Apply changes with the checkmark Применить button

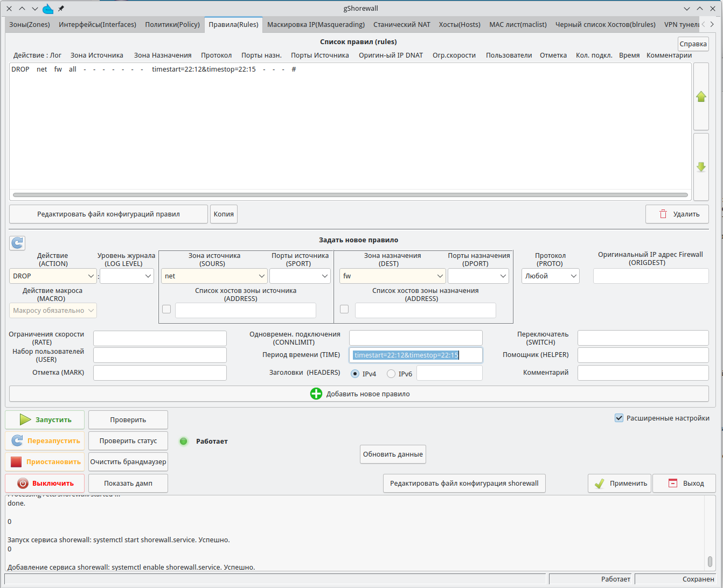(620, 484)
